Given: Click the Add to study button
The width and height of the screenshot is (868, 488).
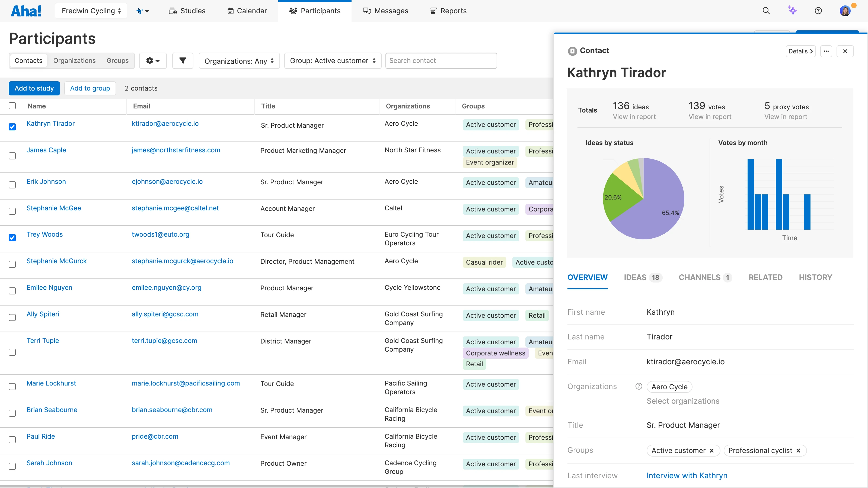Looking at the screenshot, I should [x=34, y=88].
